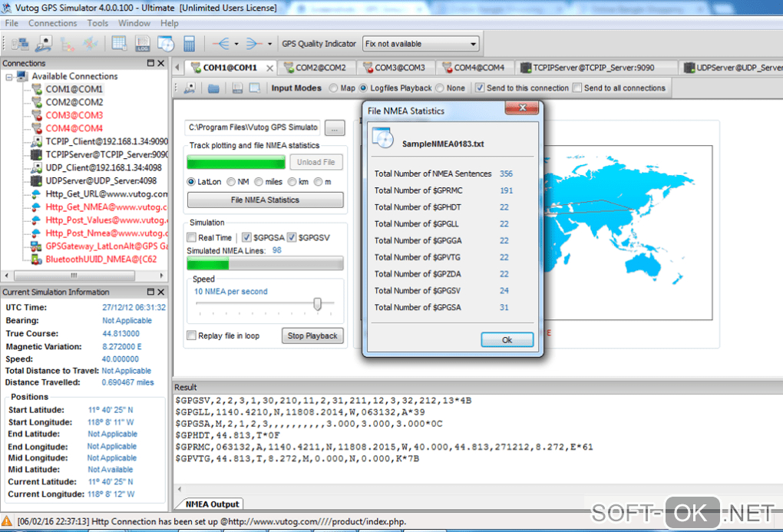The width and height of the screenshot is (783, 532).
Task: Select the LatLon units radio button
Action: click(190, 182)
